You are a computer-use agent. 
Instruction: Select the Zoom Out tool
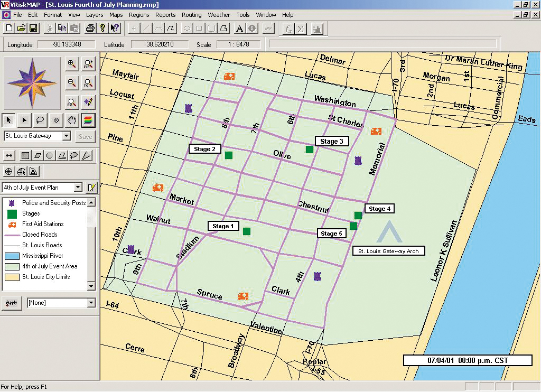pos(72,82)
